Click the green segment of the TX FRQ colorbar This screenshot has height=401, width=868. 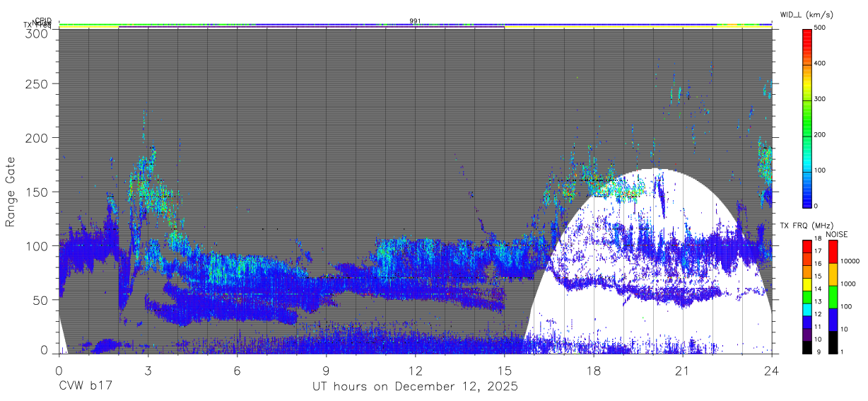click(x=807, y=296)
